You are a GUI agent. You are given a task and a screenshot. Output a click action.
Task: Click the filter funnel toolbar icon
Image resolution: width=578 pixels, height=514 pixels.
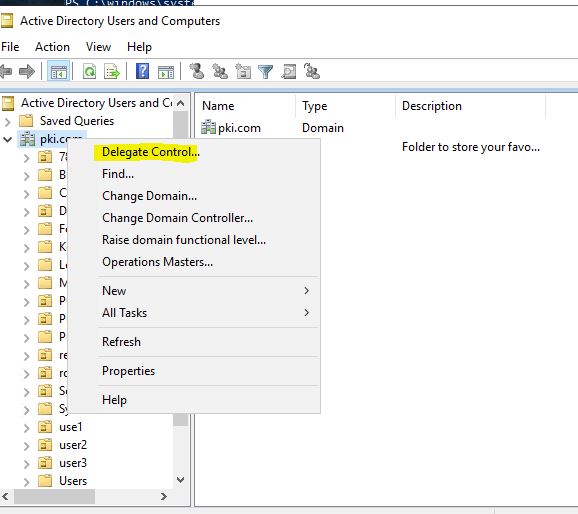[265, 72]
